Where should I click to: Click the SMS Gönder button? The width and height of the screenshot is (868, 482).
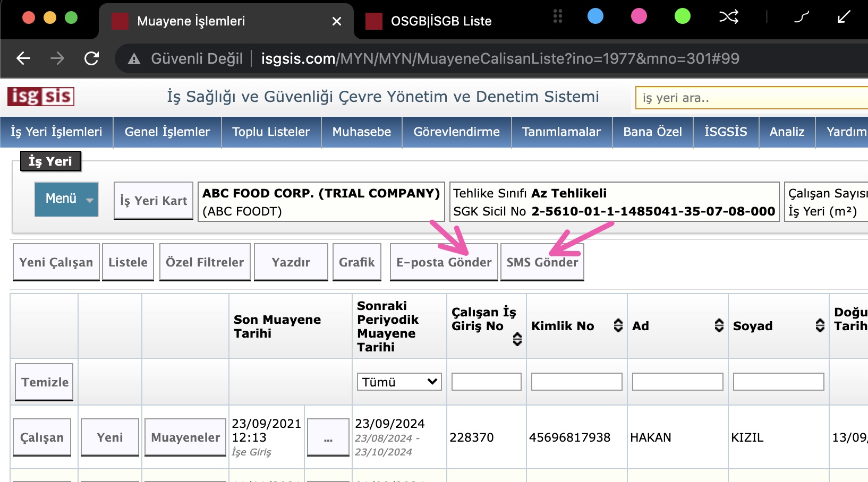tap(542, 262)
